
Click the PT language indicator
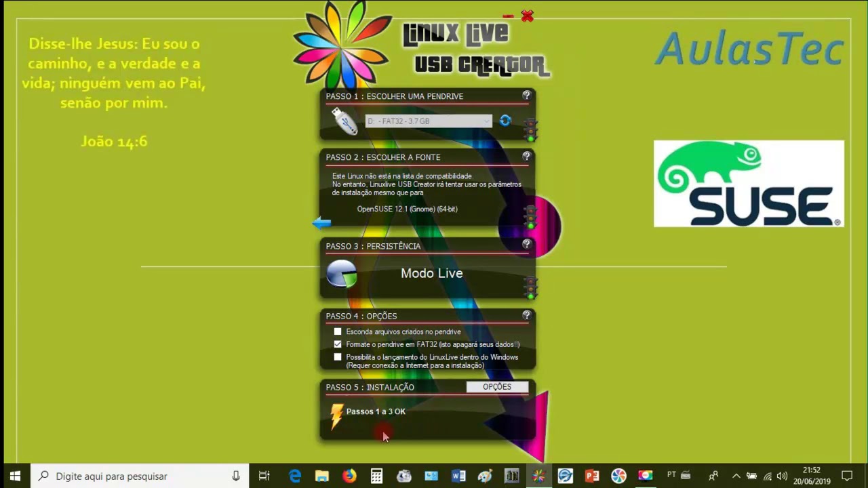pyautogui.click(x=671, y=474)
